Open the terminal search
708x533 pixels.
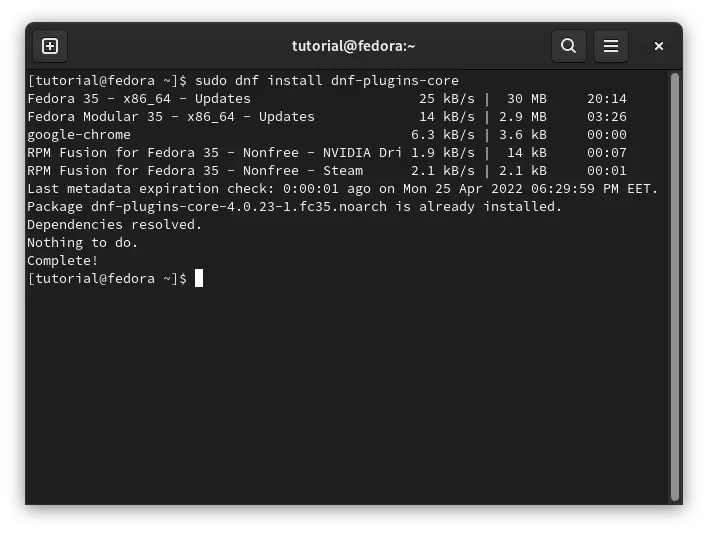[568, 46]
